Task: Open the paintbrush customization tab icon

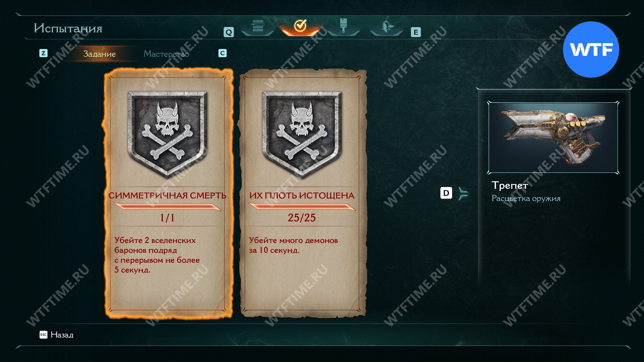Action: (343, 25)
